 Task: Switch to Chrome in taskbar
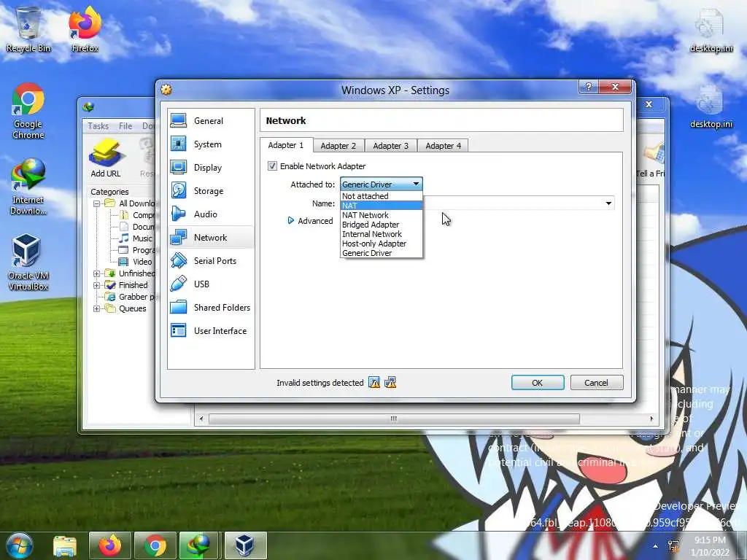(x=155, y=545)
